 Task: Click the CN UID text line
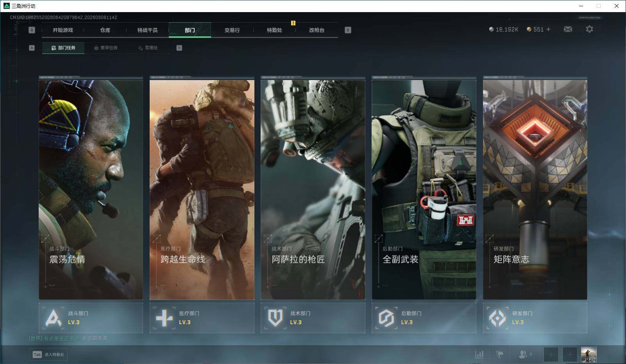tap(64, 17)
